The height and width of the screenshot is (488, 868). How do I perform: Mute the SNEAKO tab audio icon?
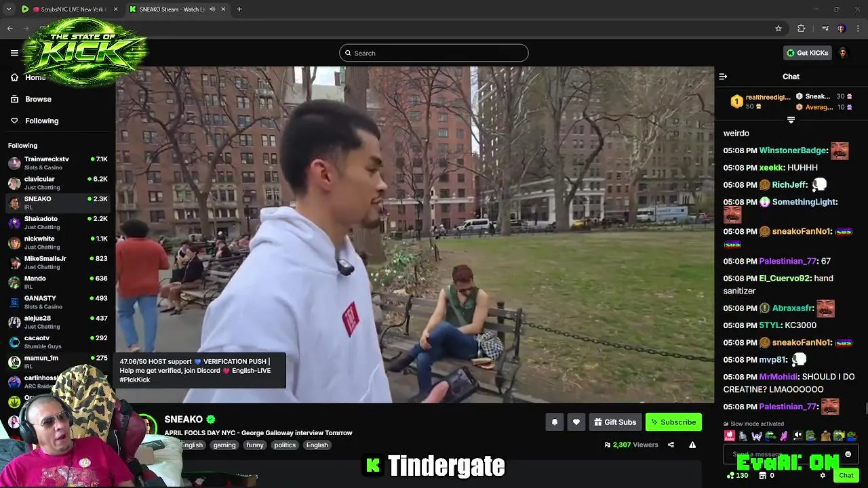(212, 9)
